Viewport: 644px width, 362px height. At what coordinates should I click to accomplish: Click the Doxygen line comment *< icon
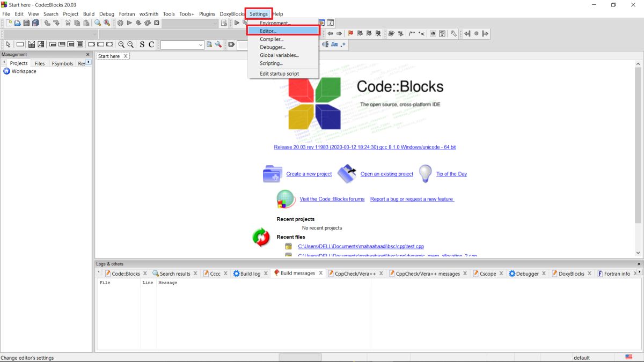pyautogui.click(x=422, y=33)
